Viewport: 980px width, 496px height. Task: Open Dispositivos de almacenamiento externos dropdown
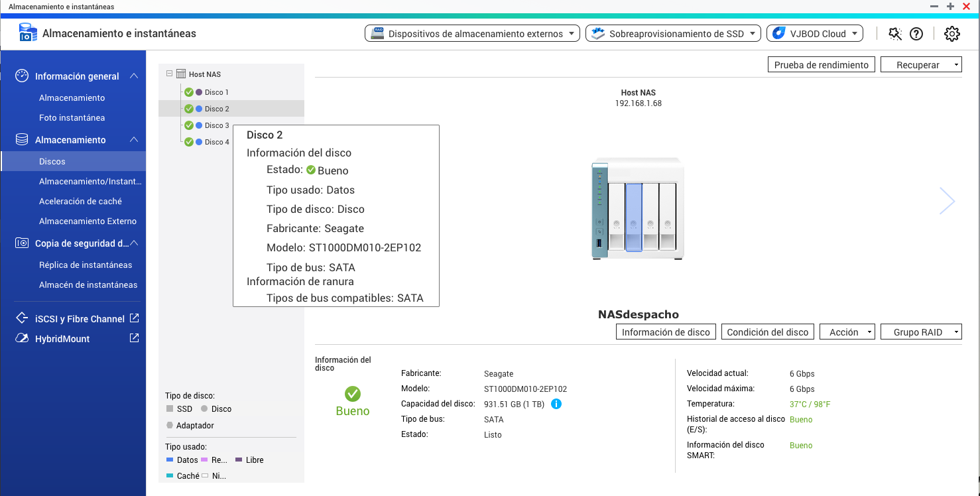click(472, 34)
